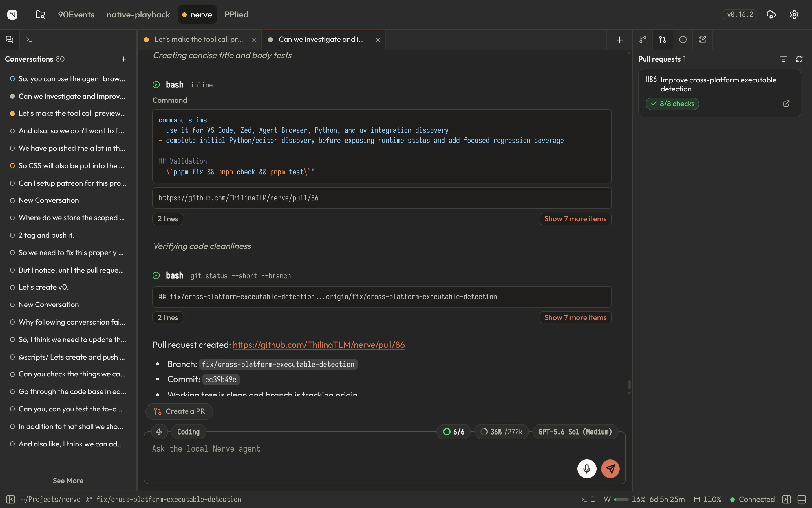
Task: Expand the second '2 lines' output under git status
Action: (x=168, y=317)
